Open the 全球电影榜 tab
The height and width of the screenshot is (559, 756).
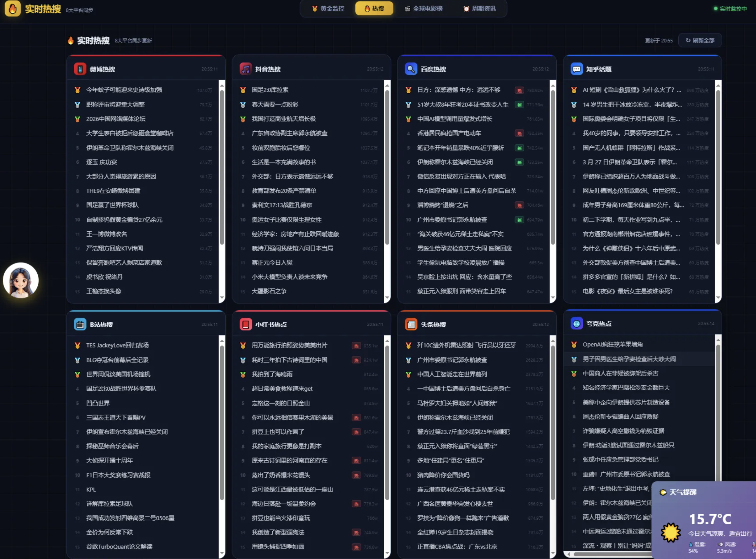click(x=424, y=8)
